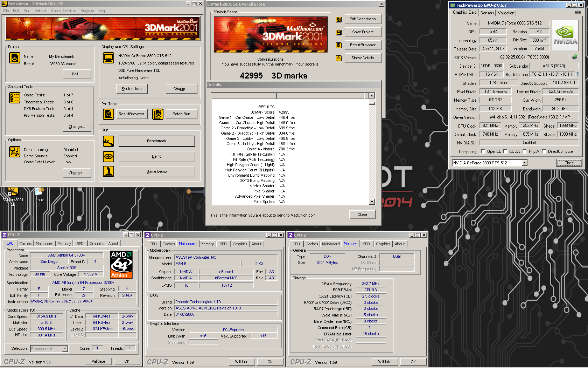Screen dimensions: 588x368
Task: Open the Help menu in 3DMark2001
Action: [x=102, y=11]
